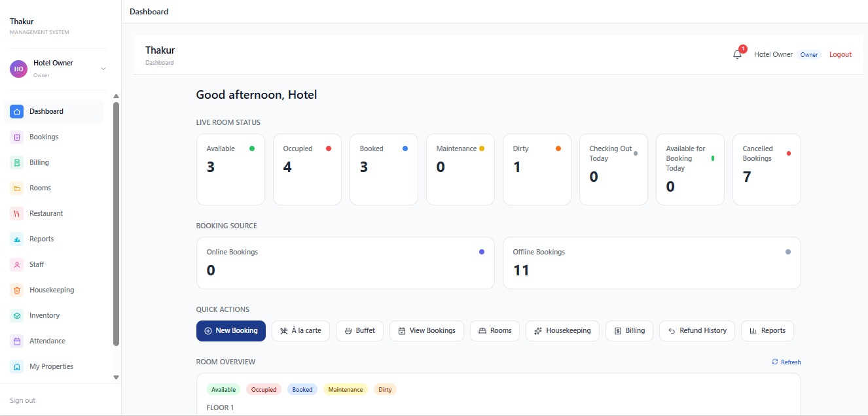Click the HO avatar circle
The width and height of the screenshot is (868, 416).
coord(19,69)
